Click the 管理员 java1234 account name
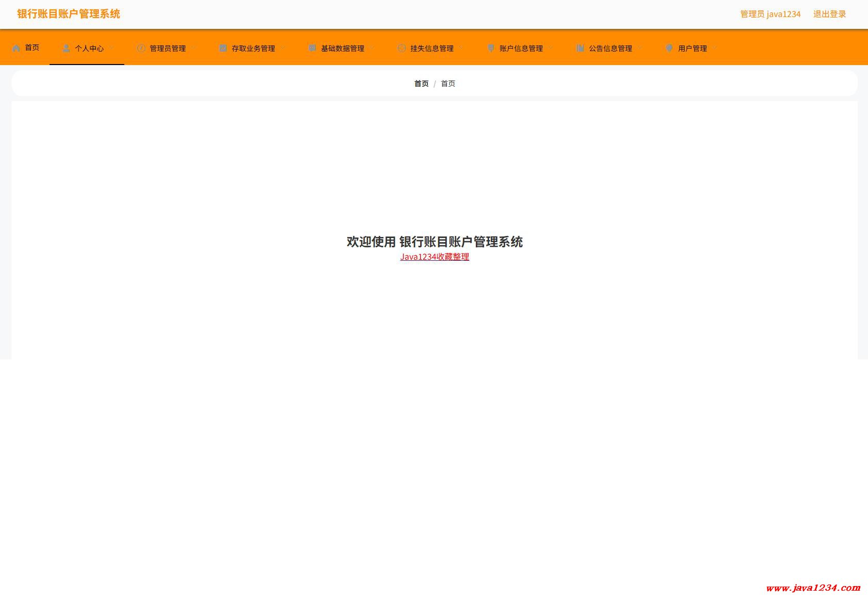Image resolution: width=868 pixels, height=600 pixels. tap(770, 14)
